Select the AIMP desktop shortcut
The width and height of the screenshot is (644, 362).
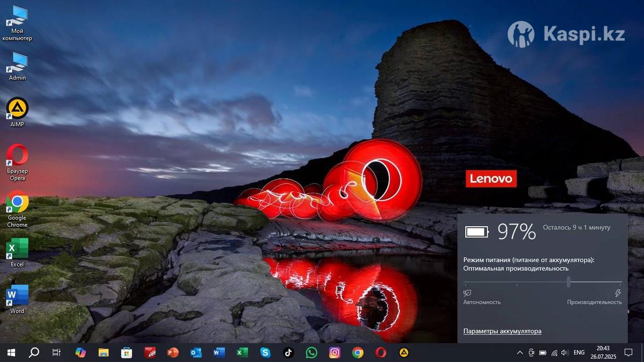click(17, 112)
